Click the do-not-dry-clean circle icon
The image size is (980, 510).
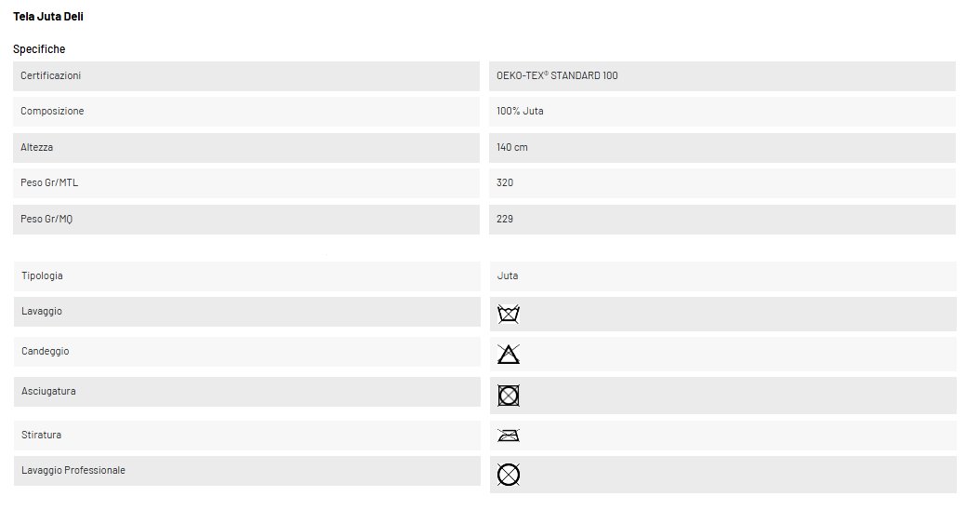[x=509, y=475]
